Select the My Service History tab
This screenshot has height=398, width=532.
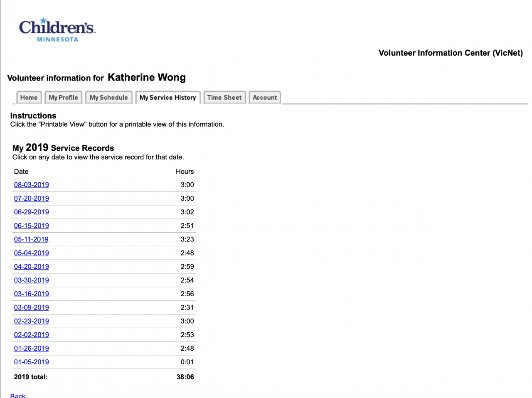(168, 97)
